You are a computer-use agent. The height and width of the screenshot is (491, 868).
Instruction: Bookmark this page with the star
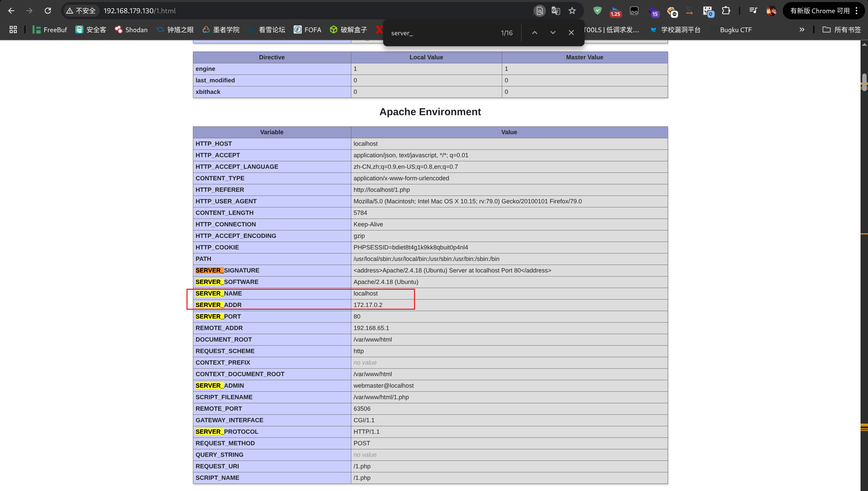click(x=572, y=11)
